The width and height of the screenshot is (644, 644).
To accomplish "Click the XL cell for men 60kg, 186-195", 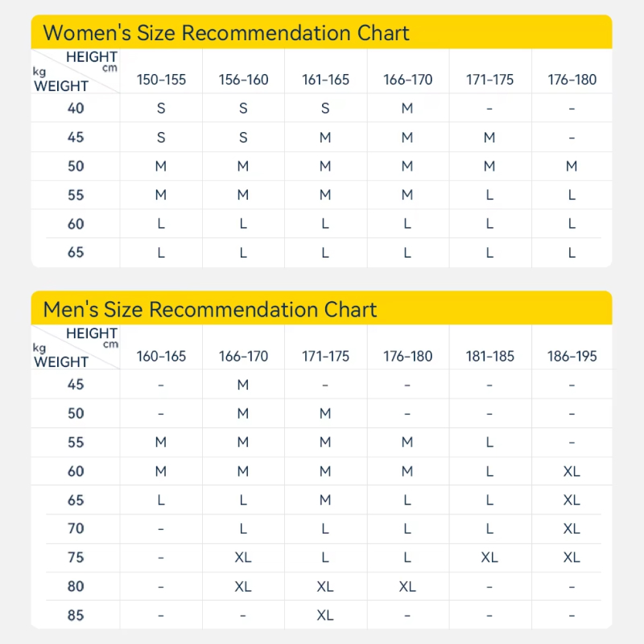I will tap(572, 471).
